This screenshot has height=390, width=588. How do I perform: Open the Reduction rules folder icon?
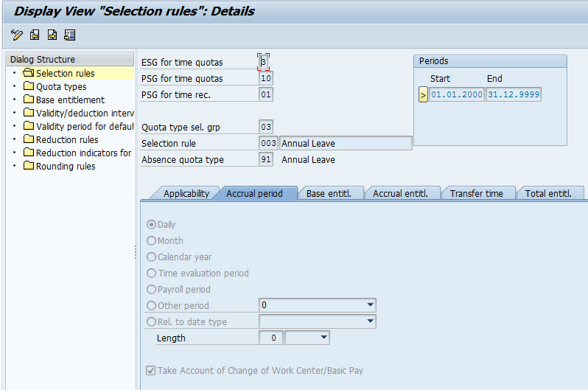(29, 139)
